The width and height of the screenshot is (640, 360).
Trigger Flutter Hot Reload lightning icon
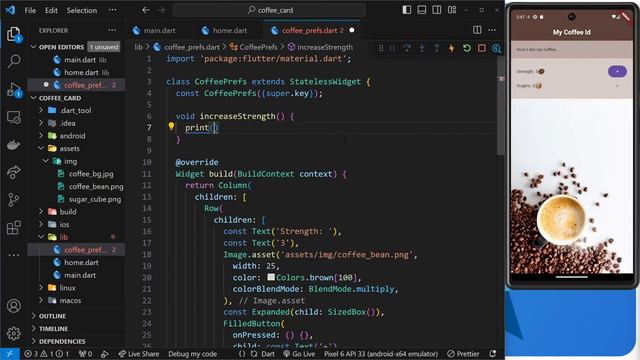tap(451, 48)
